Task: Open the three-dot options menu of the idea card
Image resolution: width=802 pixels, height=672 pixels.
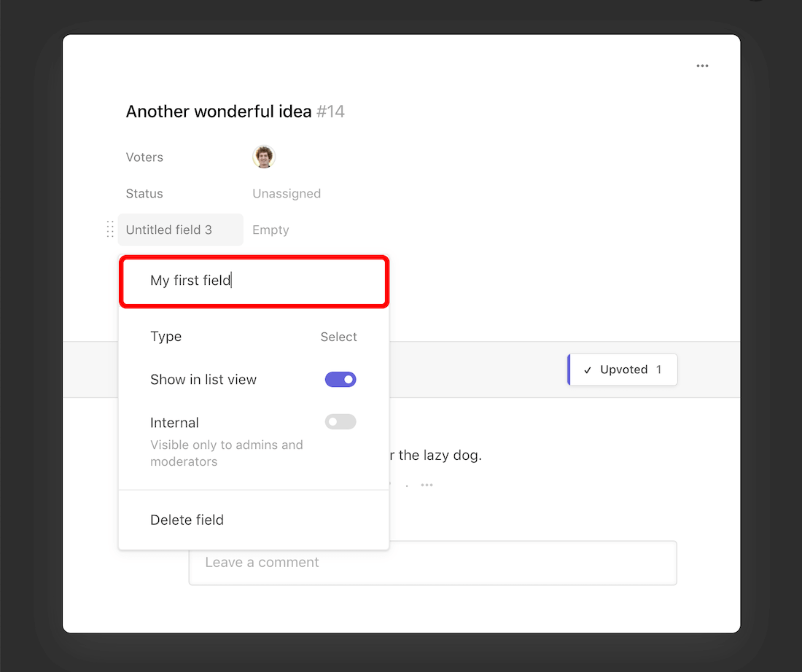Action: tap(702, 66)
